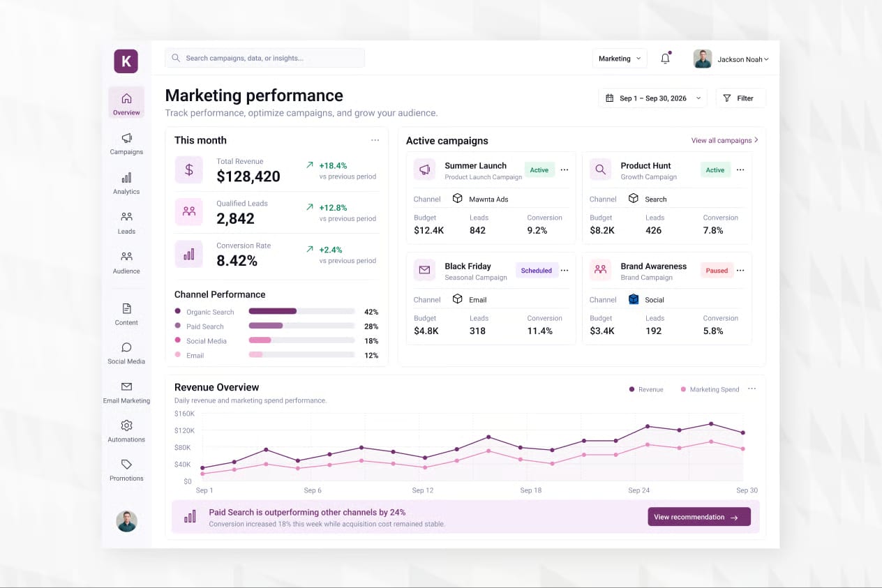Click the Product Hunt search icon

pos(600,169)
